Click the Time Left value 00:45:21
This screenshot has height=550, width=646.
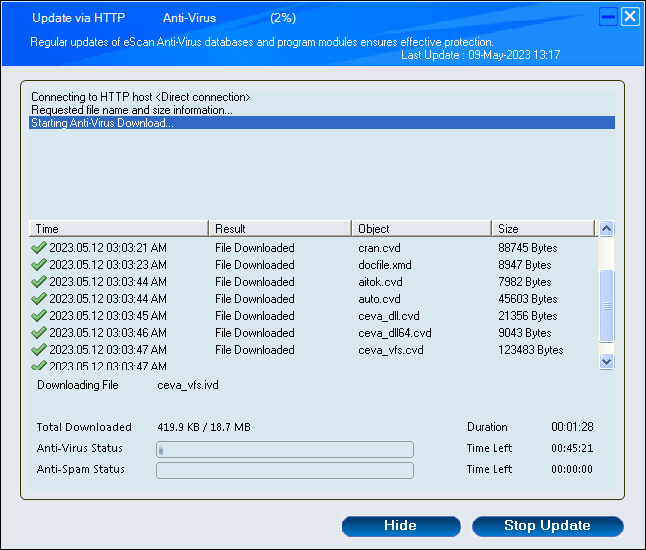(x=572, y=448)
